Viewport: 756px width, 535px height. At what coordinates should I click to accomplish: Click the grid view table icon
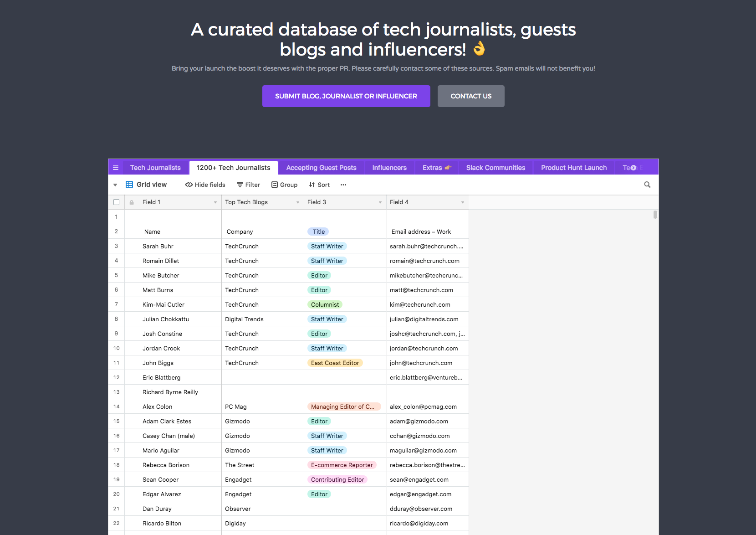pos(129,185)
